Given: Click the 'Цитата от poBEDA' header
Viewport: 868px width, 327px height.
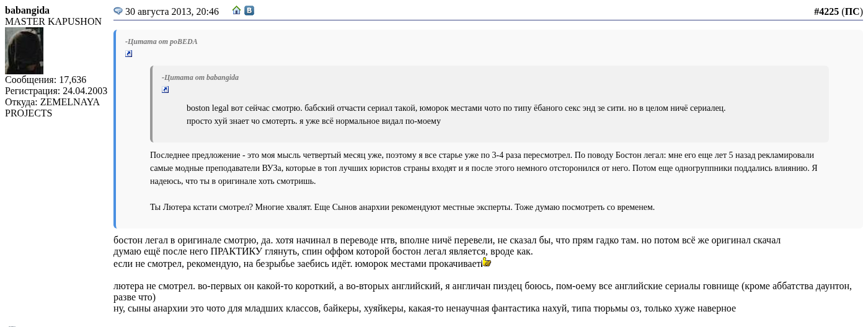Looking at the screenshot, I should click(x=161, y=41).
